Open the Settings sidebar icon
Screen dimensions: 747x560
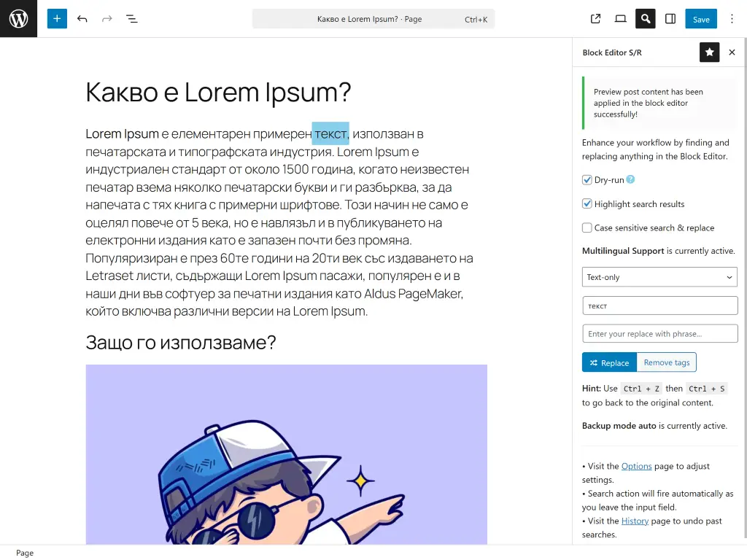pos(670,18)
